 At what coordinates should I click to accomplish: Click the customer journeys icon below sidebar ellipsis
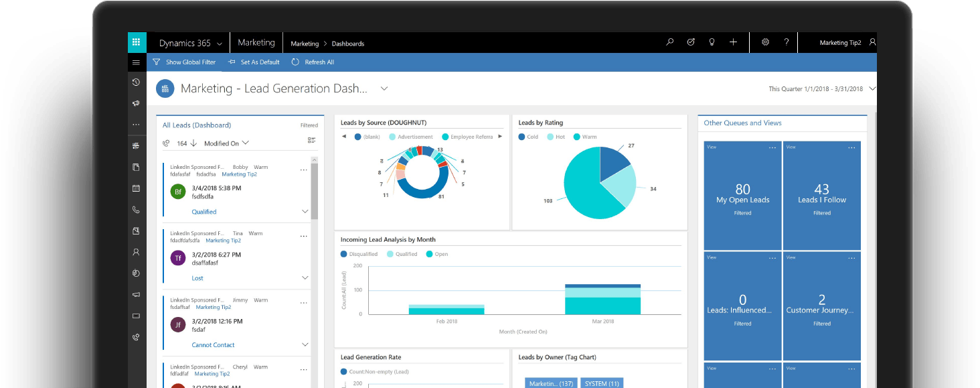136,146
